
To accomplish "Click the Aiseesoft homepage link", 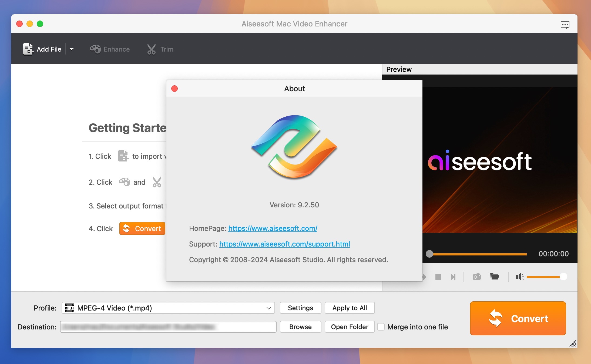I will pos(272,228).
